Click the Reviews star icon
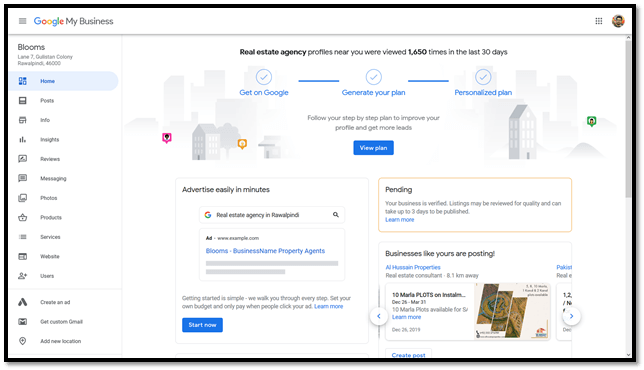 pyautogui.click(x=23, y=159)
